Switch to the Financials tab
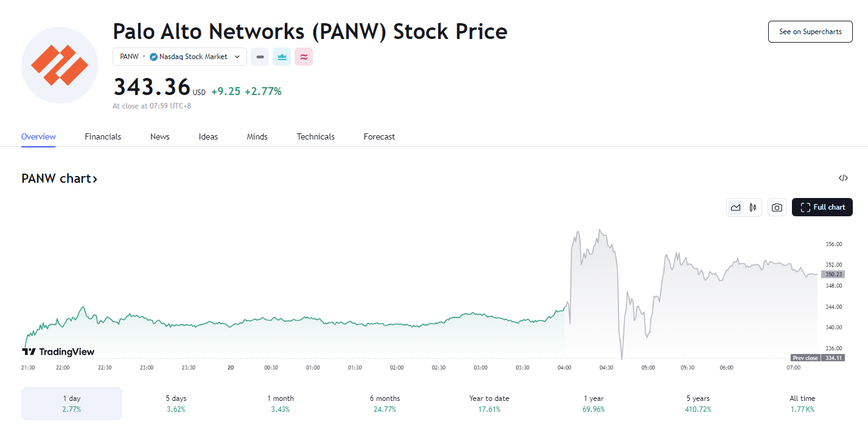This screenshot has width=868, height=435. point(102,136)
